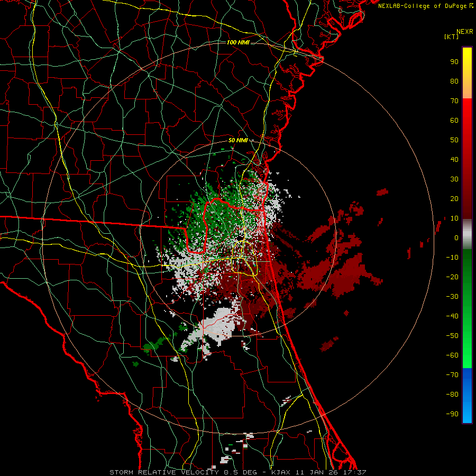
Task: Click the STORM RELATIVE VELOCITY caption text
Action: [x=166, y=472]
